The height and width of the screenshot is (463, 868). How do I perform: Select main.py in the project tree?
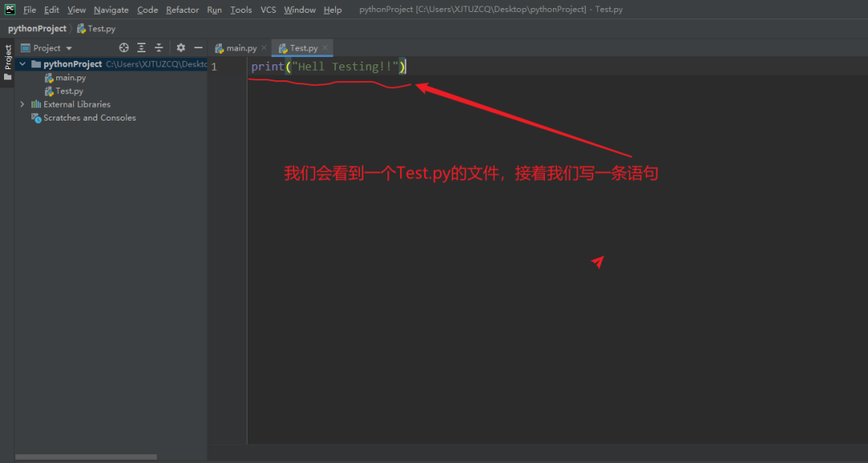(65, 78)
